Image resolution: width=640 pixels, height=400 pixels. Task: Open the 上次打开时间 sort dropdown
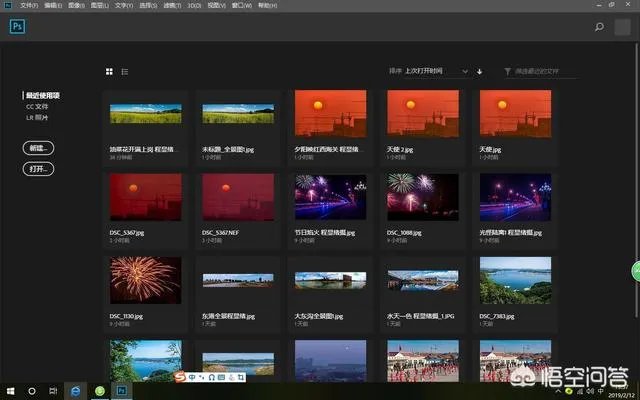click(436, 71)
